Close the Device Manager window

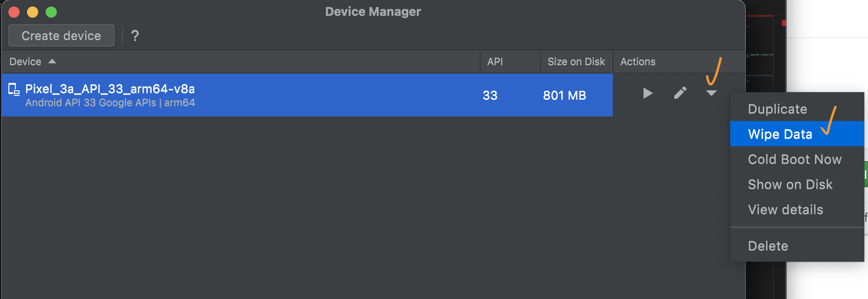tap(14, 12)
